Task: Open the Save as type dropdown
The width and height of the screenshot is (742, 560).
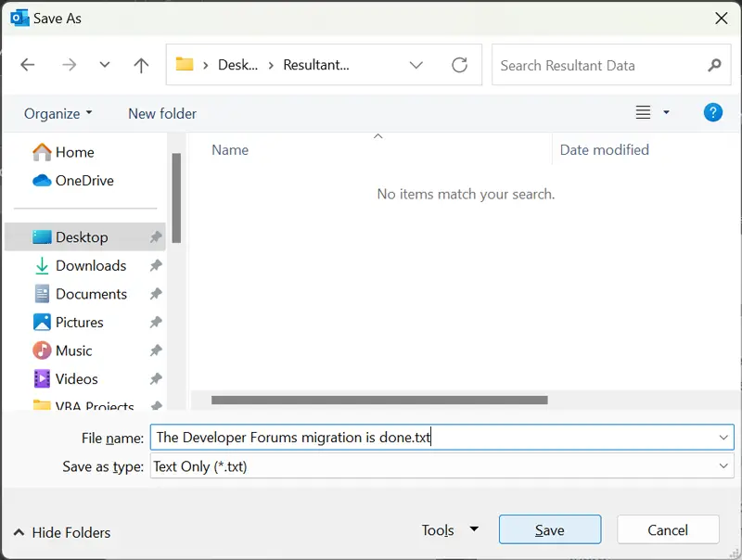Action: [723, 466]
